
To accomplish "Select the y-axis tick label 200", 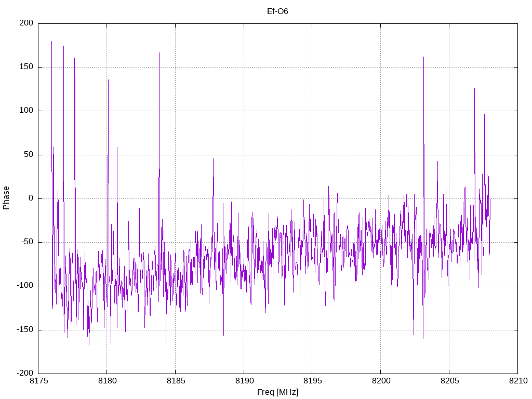I will click(26, 23).
